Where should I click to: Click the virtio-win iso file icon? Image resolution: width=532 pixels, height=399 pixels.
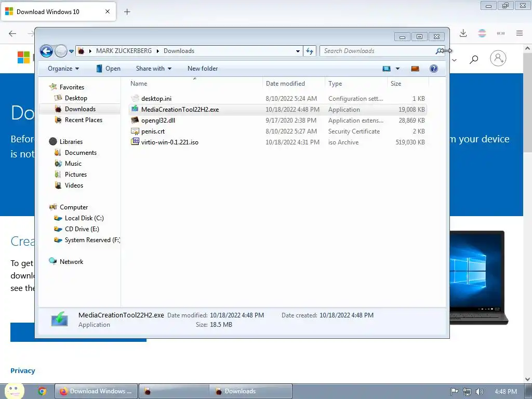point(135,142)
